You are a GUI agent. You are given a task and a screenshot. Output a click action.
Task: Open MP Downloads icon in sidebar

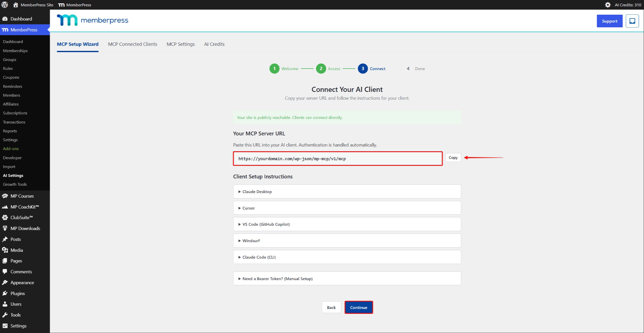pos(5,228)
